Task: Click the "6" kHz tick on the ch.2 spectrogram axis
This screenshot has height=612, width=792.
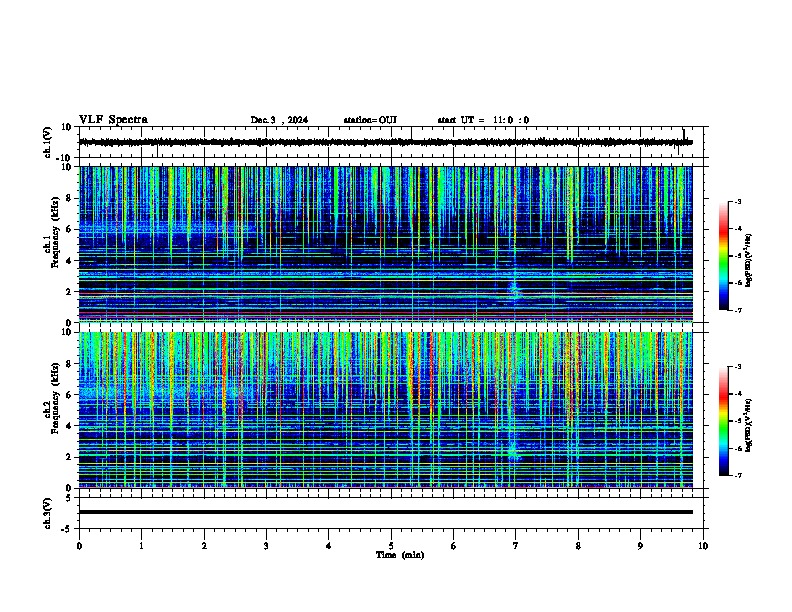Action: [x=70, y=395]
